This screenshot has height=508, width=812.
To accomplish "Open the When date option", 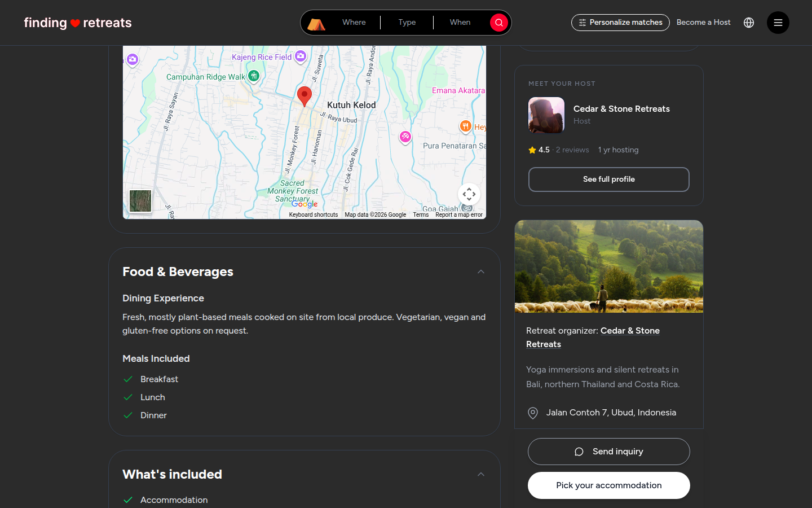I will click(x=460, y=23).
